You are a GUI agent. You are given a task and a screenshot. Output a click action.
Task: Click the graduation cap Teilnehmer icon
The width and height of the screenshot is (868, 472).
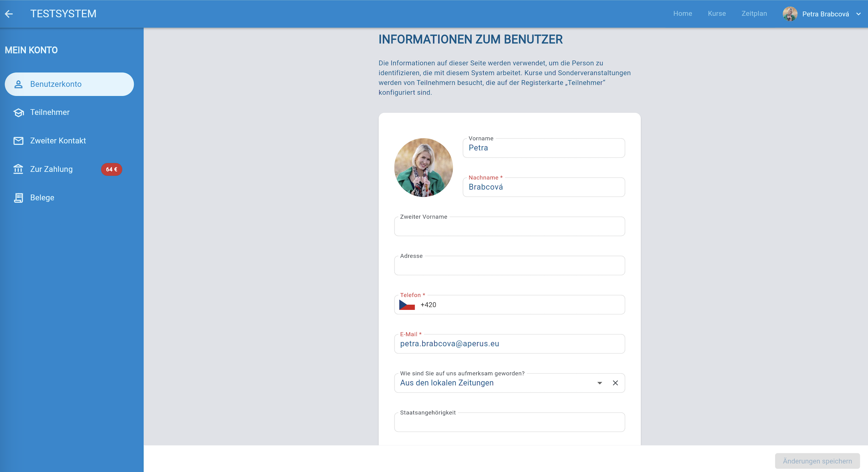click(x=19, y=113)
